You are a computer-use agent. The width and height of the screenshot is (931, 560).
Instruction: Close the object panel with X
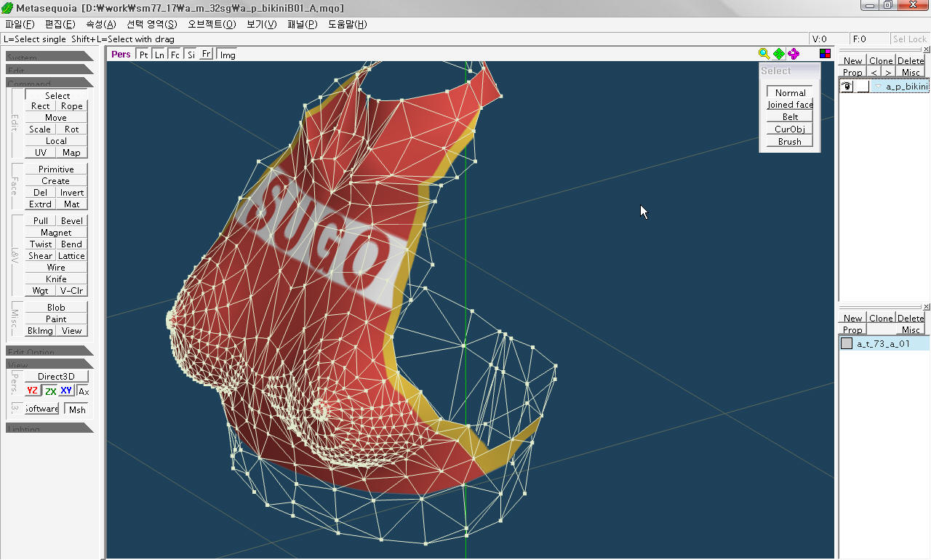pos(927,49)
